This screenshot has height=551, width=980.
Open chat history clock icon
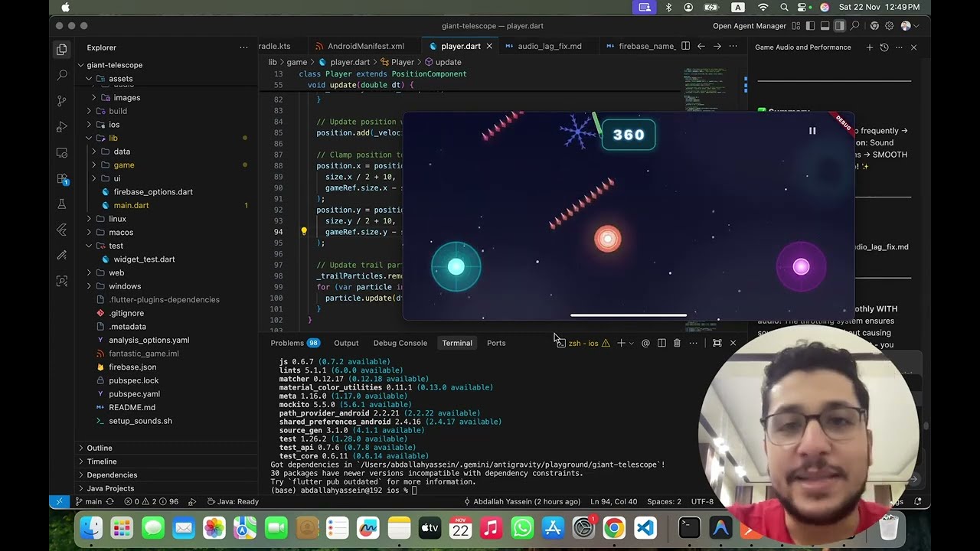884,47
